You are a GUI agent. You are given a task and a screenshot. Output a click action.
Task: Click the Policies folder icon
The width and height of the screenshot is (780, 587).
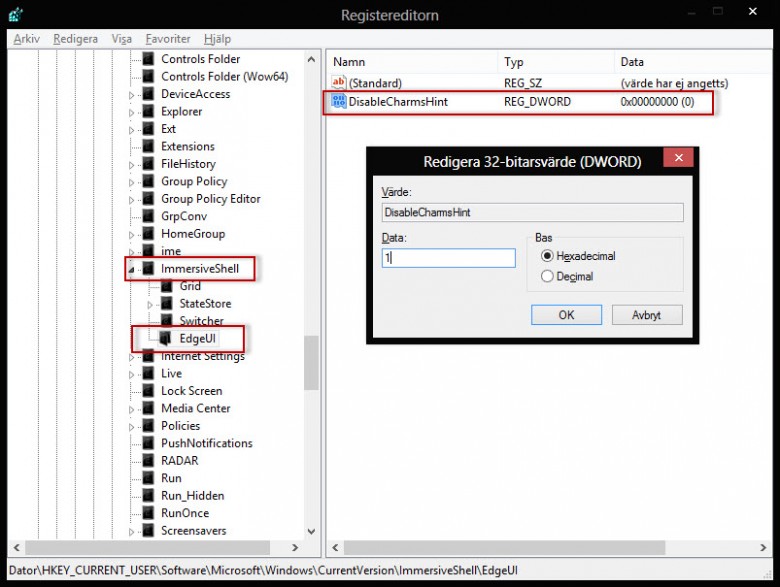click(149, 426)
